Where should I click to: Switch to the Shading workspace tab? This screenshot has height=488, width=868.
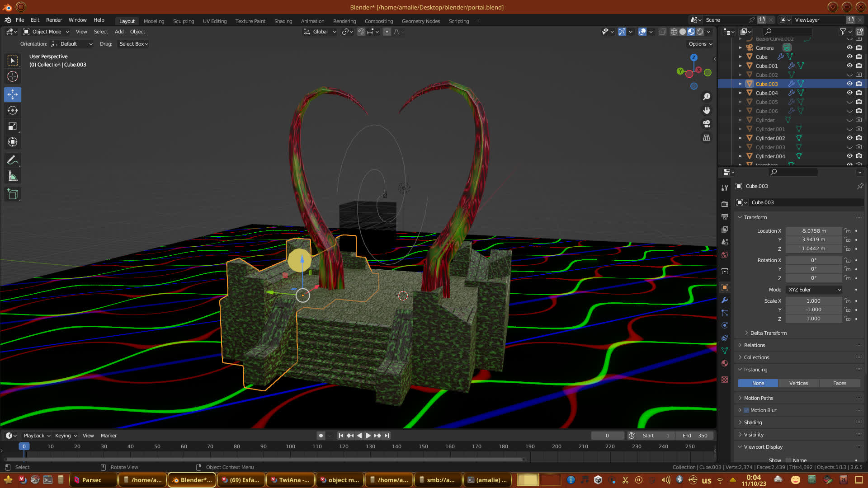[283, 21]
